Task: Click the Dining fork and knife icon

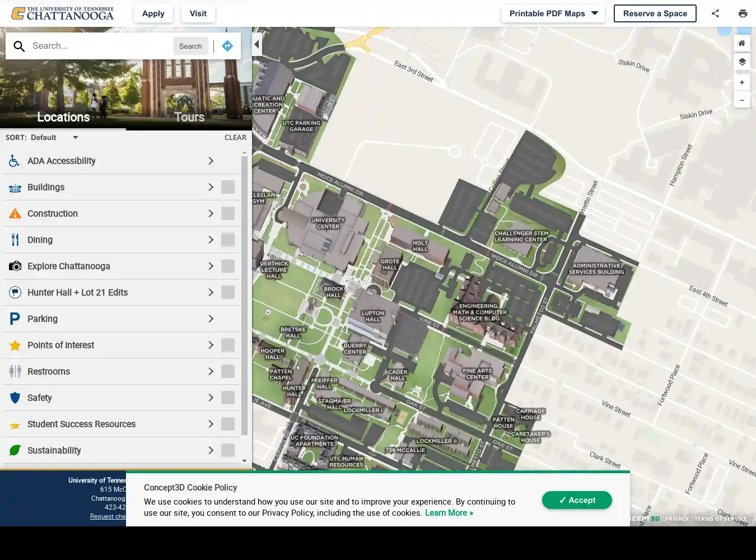Action: pos(15,240)
